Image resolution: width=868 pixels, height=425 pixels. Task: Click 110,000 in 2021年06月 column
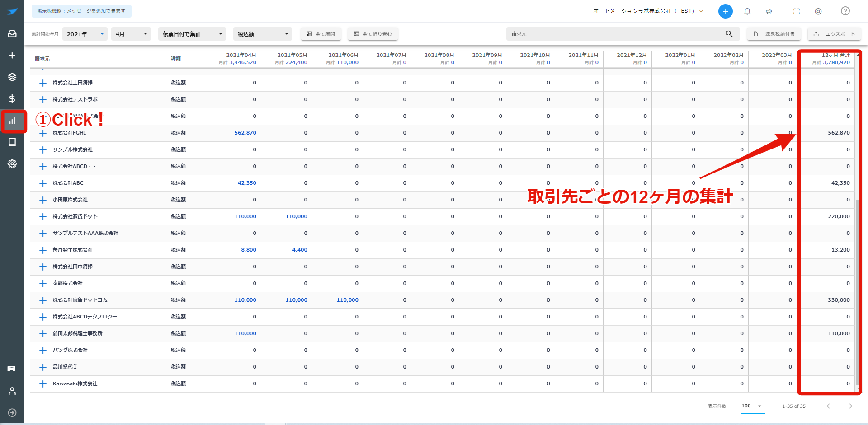tap(347, 300)
